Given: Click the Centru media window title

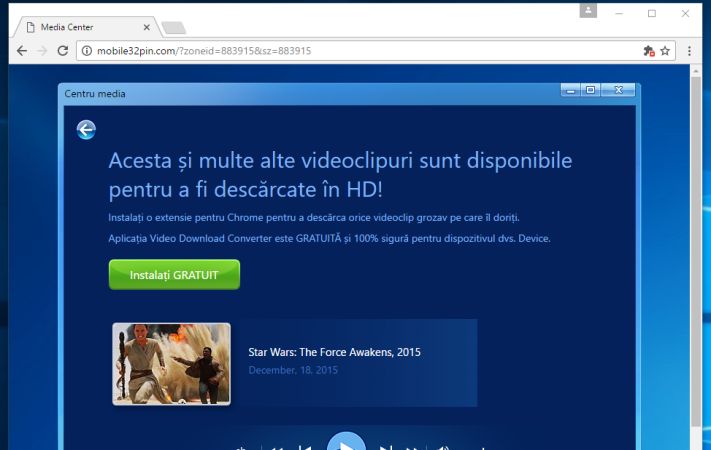Looking at the screenshot, I should 95,93.
